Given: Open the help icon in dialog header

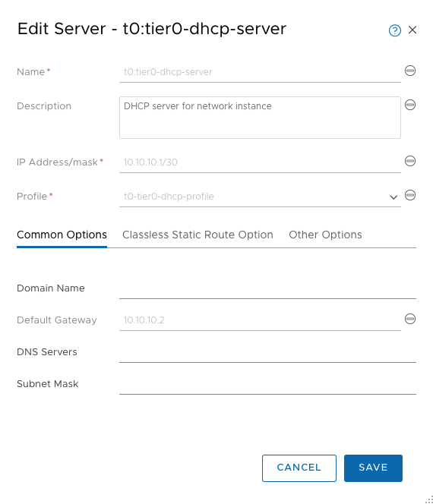Looking at the screenshot, I should pos(395,30).
